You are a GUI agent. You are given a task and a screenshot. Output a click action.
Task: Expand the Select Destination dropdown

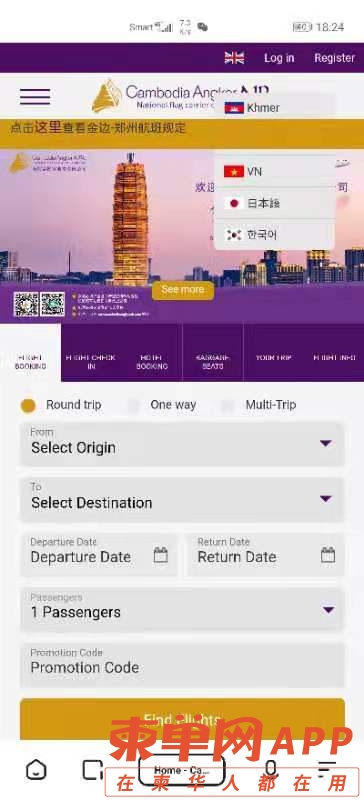click(182, 499)
